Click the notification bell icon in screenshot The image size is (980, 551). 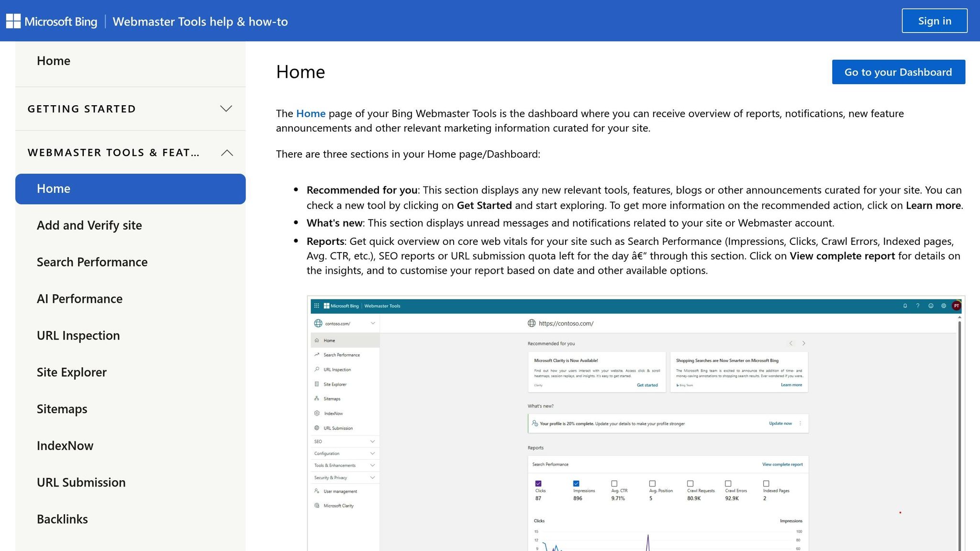click(x=905, y=306)
